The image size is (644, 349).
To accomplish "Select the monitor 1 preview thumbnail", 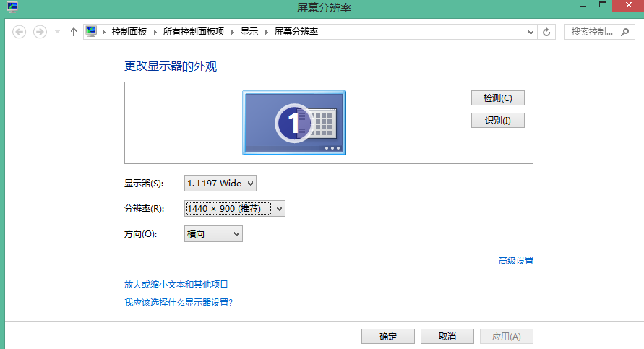I will click(x=294, y=123).
